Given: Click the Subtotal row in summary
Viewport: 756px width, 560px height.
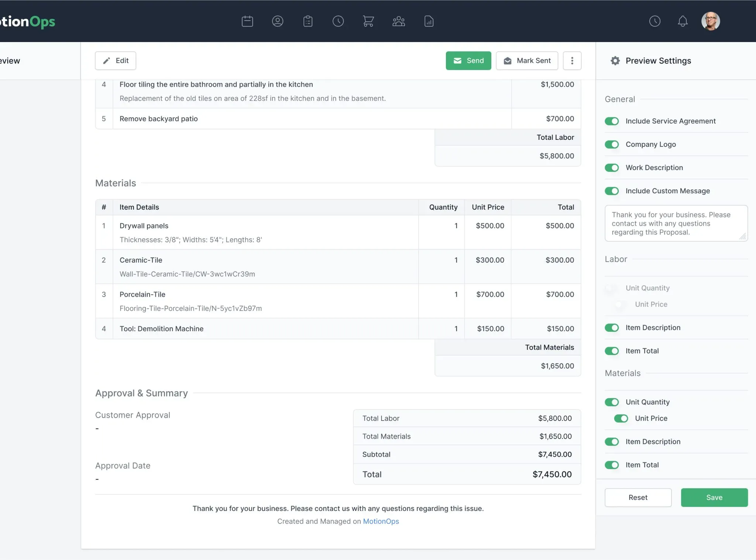Looking at the screenshot, I should [x=467, y=454].
